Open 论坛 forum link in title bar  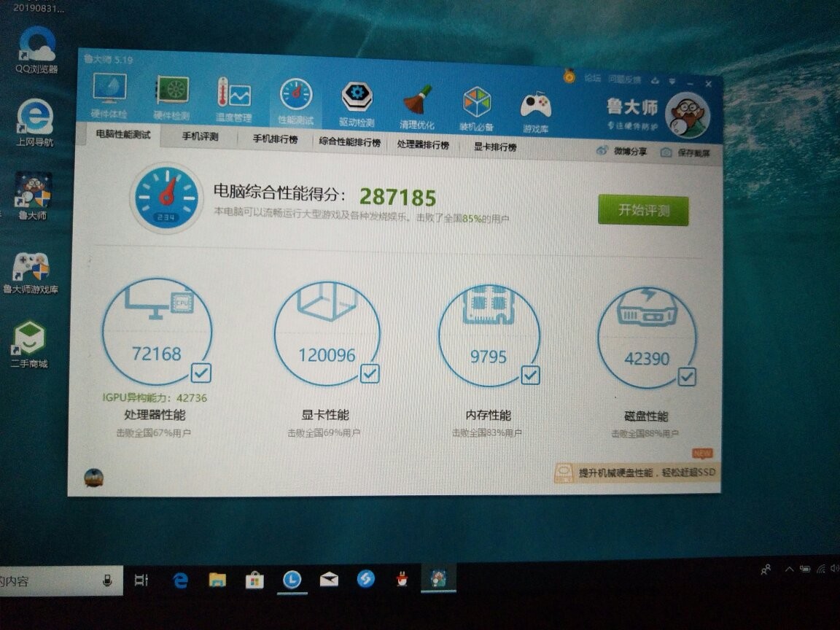point(593,78)
